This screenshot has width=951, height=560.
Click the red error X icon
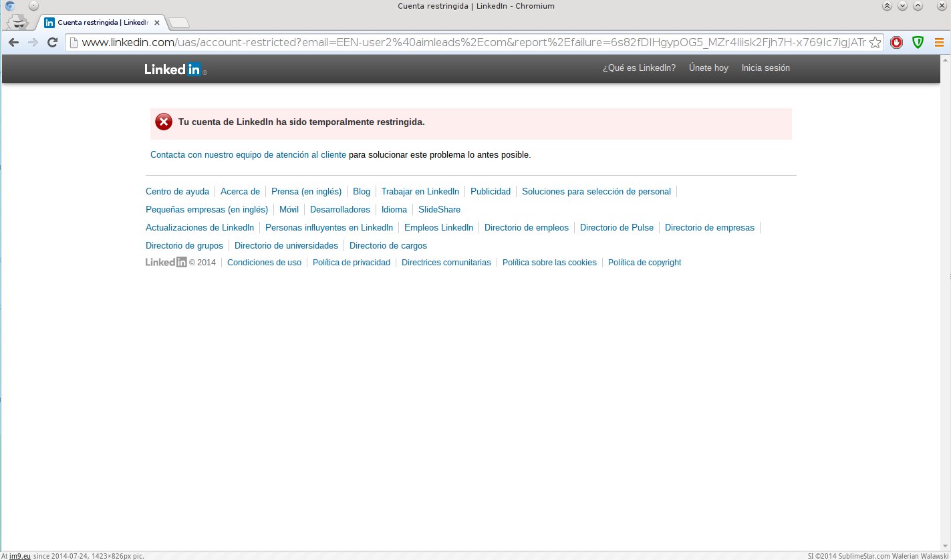[164, 122]
